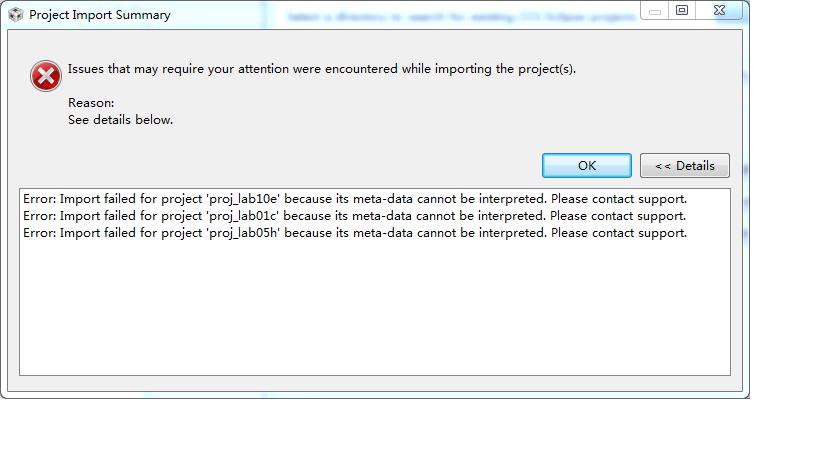Collapse the error list with Details button

(685, 166)
